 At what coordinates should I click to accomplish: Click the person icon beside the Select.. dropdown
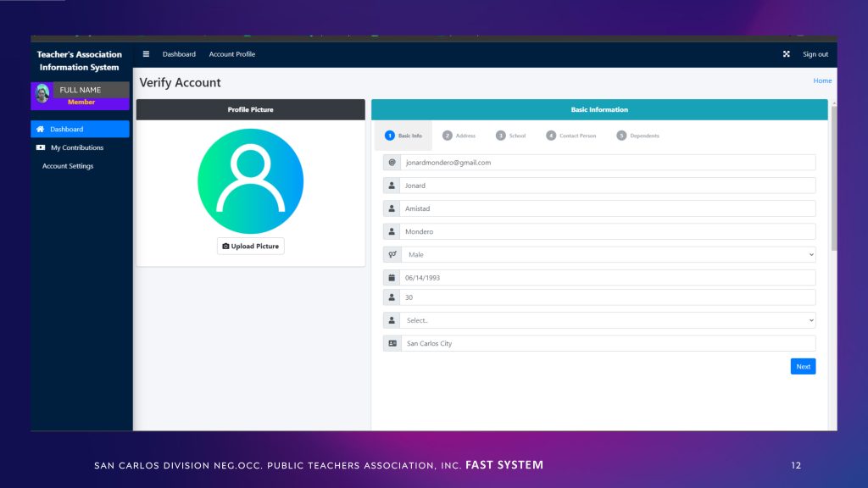click(392, 320)
